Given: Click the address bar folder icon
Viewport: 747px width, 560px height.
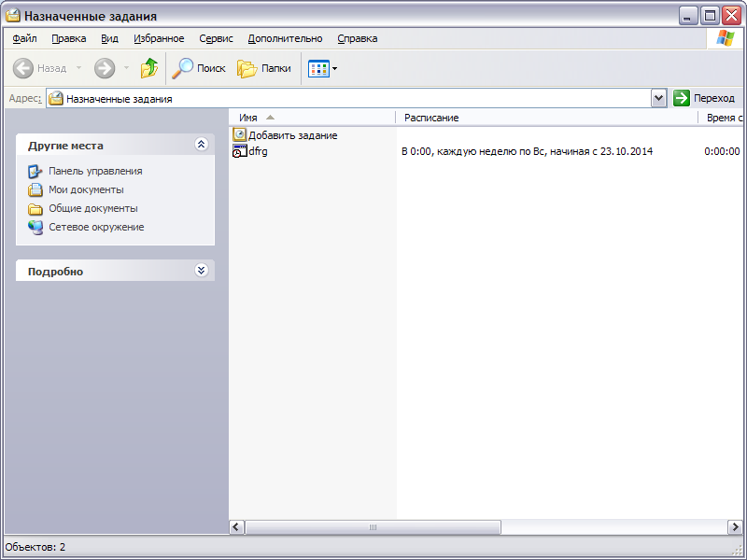Looking at the screenshot, I should point(56,99).
